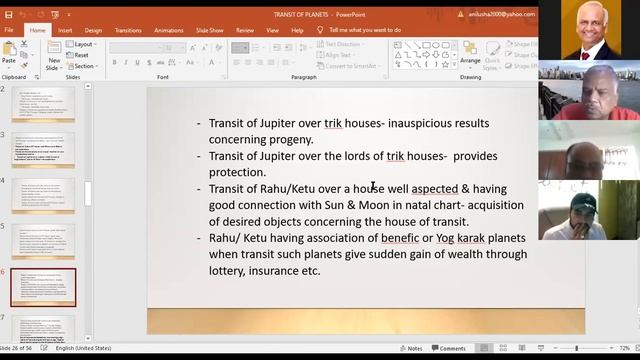The image size is (640, 360).
Task: Switch to the Review tab
Action: point(245,30)
